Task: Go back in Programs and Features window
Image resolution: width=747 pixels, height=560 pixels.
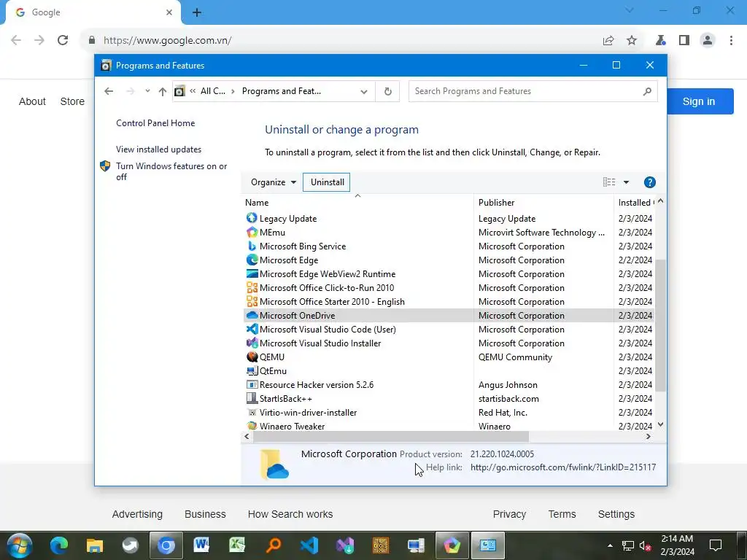Action: click(109, 91)
